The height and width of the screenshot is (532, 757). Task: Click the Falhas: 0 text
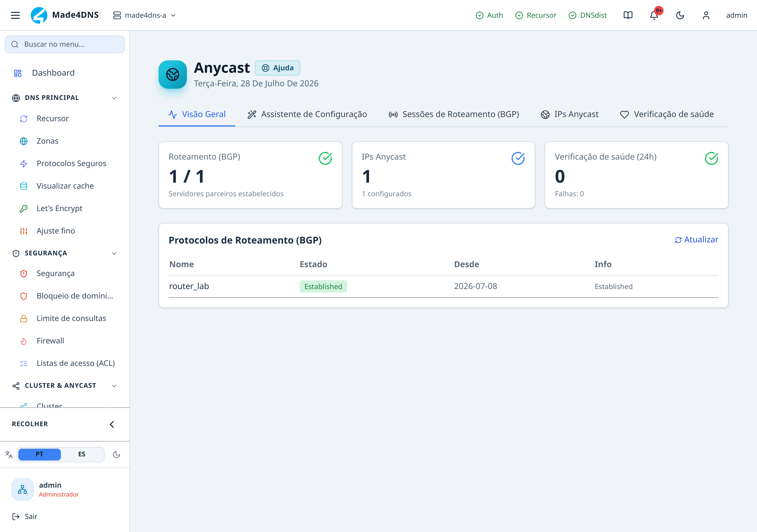(569, 194)
